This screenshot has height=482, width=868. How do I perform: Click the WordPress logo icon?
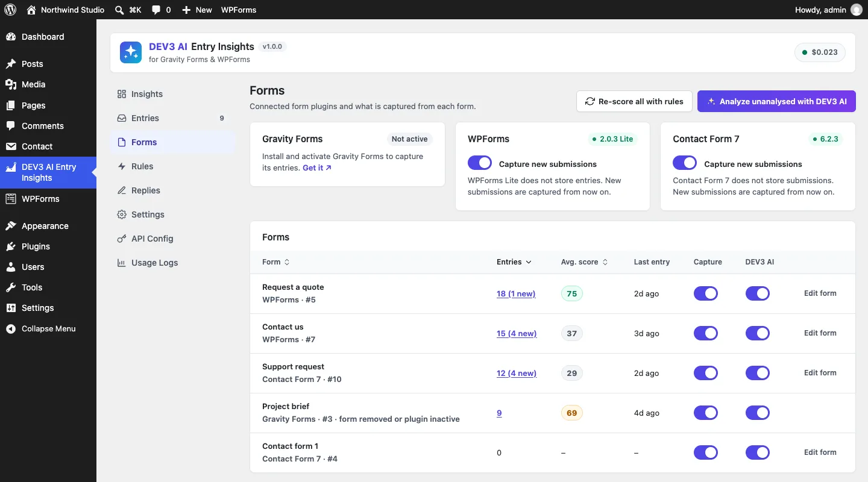(10, 10)
